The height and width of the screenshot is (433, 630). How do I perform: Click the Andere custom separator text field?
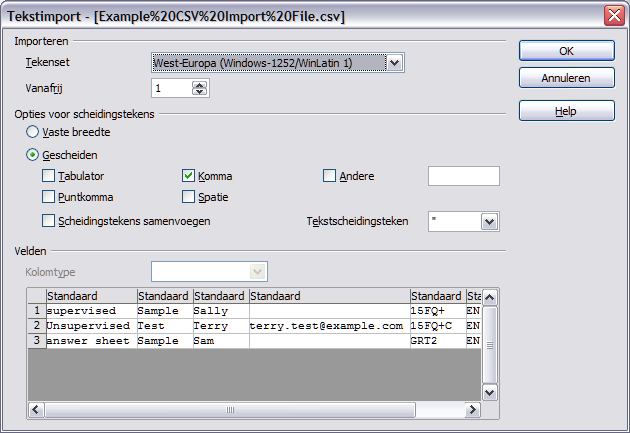tap(464, 176)
